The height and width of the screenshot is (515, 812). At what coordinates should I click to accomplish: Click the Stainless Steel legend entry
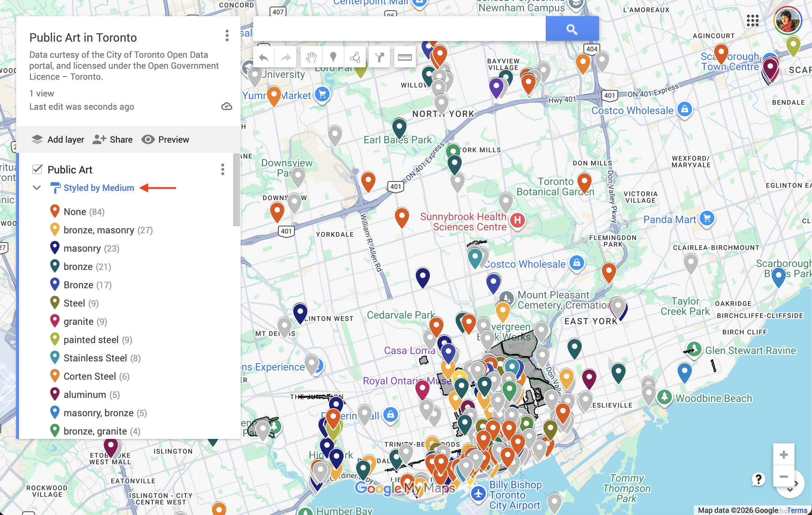point(95,358)
